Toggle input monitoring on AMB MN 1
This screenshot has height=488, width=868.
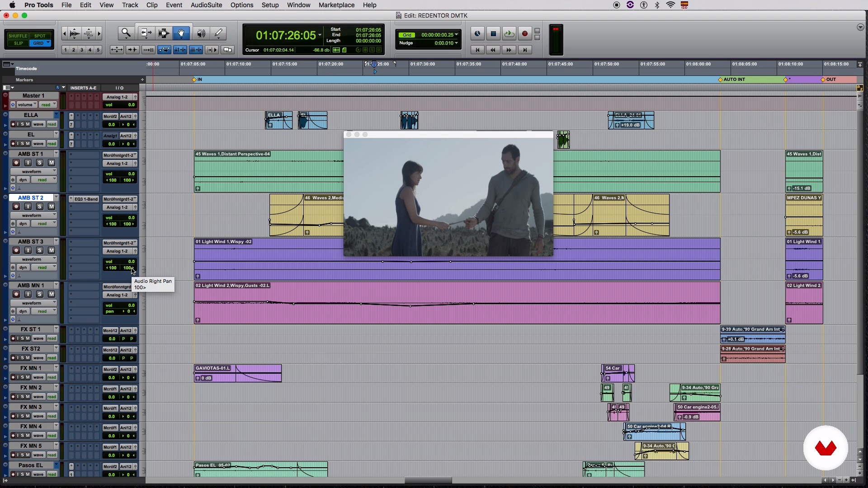[x=28, y=294]
